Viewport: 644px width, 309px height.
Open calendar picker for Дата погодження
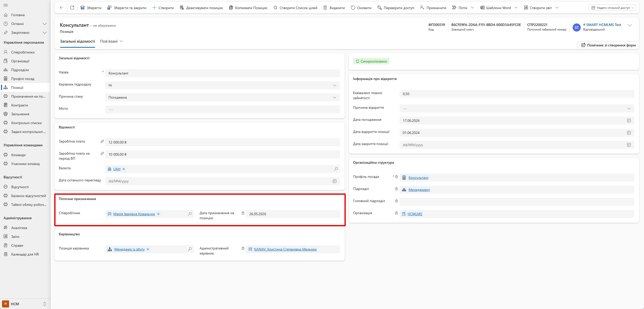(629, 121)
